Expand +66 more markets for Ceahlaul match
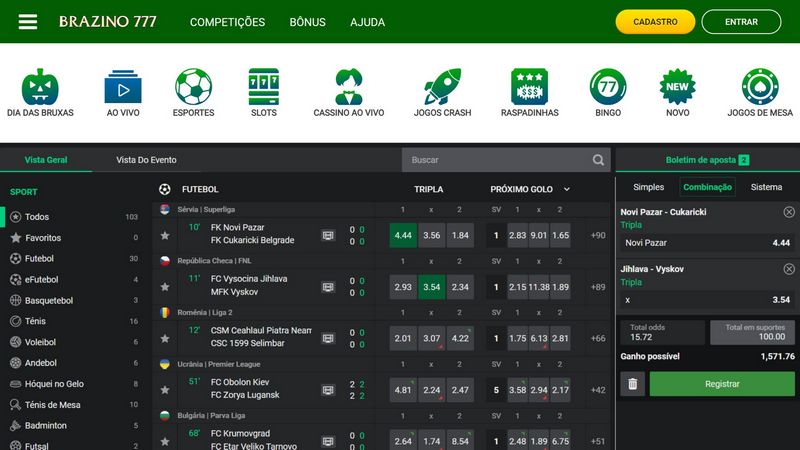Image resolution: width=800 pixels, height=450 pixels. [598, 338]
